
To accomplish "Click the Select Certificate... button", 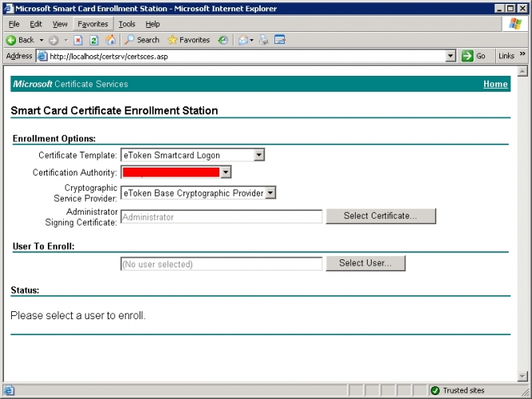I will click(380, 216).
